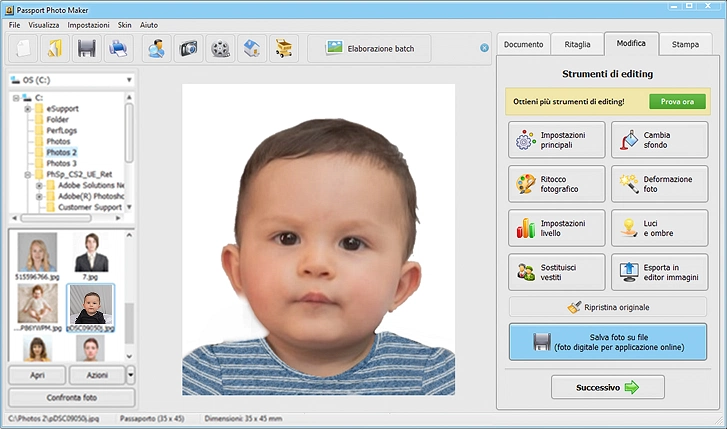
Task: Open Luci e ombre lightbulb tool
Action: pyautogui.click(x=659, y=228)
